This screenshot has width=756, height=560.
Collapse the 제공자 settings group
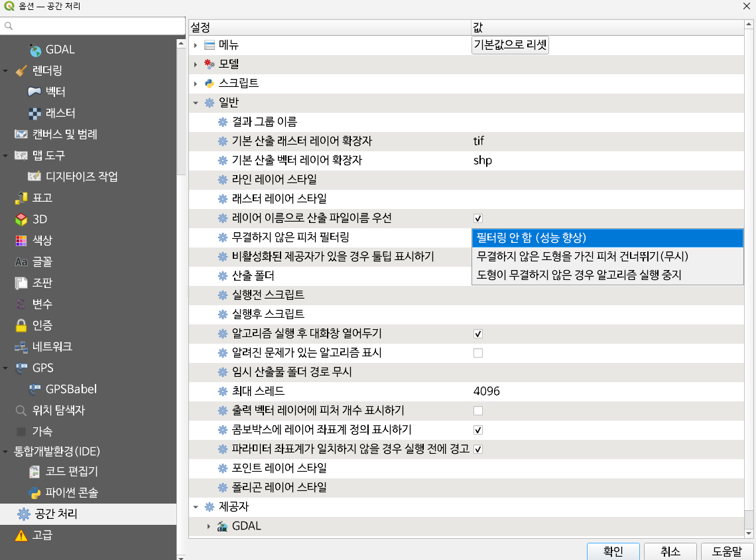pyautogui.click(x=195, y=507)
